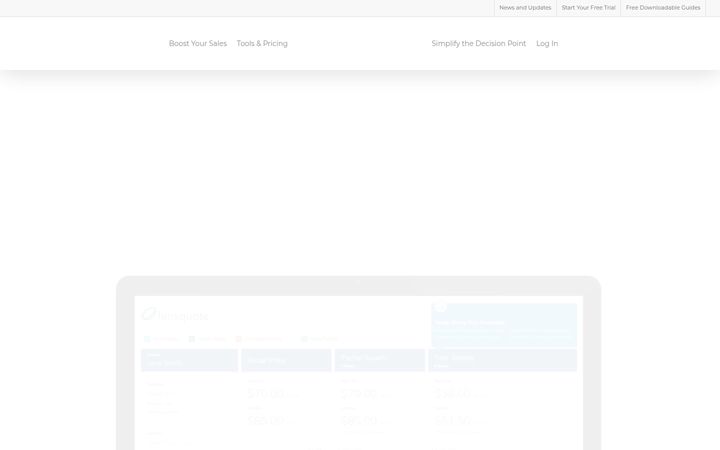
Task: Open the Boost Your Sales menu
Action: [x=198, y=43]
